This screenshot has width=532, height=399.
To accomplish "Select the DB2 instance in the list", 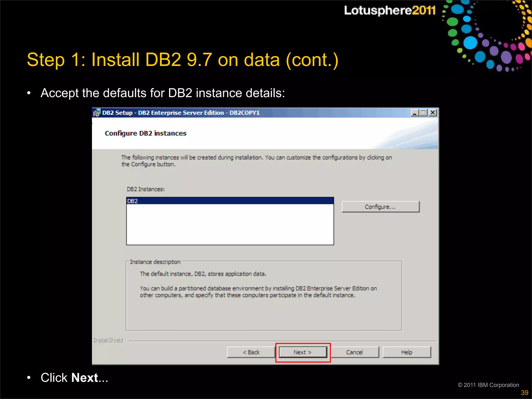I will click(x=230, y=201).
